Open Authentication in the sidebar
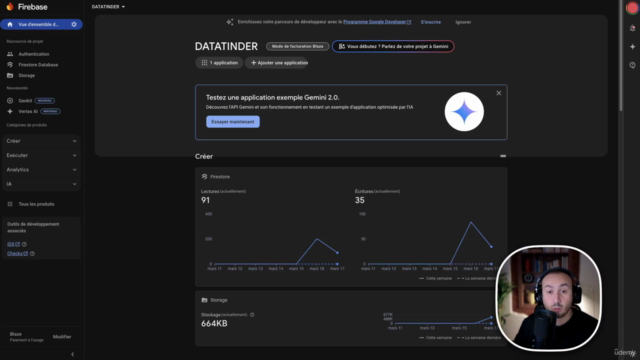 (x=34, y=54)
